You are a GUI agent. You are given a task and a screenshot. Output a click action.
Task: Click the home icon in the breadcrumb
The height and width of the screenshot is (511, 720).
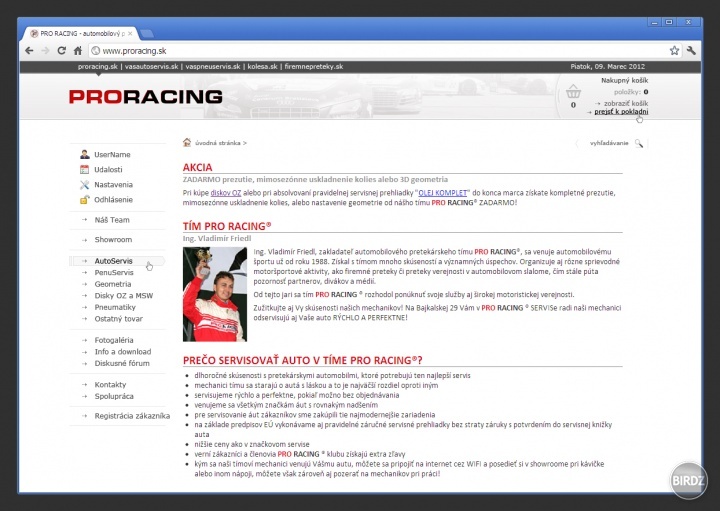[187, 142]
